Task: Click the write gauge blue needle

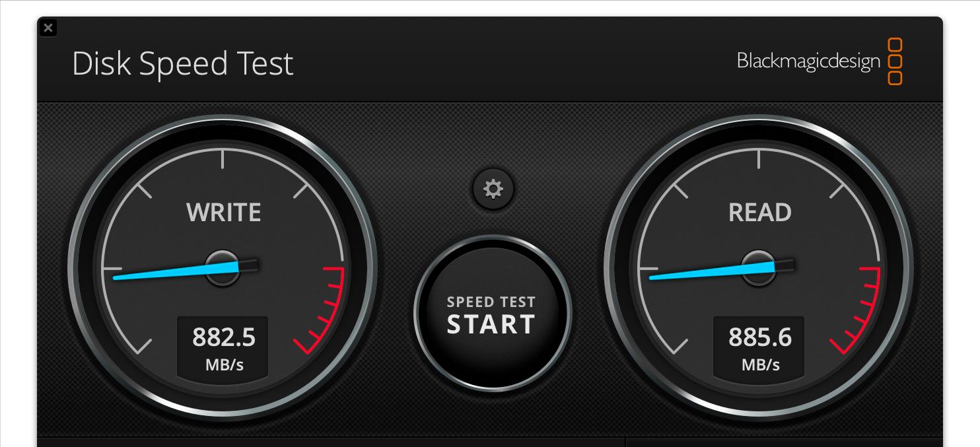Action: [x=176, y=271]
